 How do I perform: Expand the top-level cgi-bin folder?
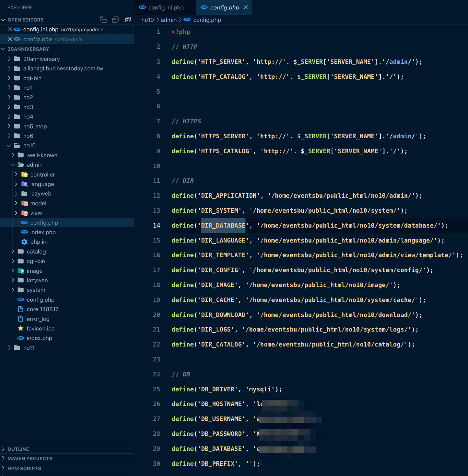point(9,78)
